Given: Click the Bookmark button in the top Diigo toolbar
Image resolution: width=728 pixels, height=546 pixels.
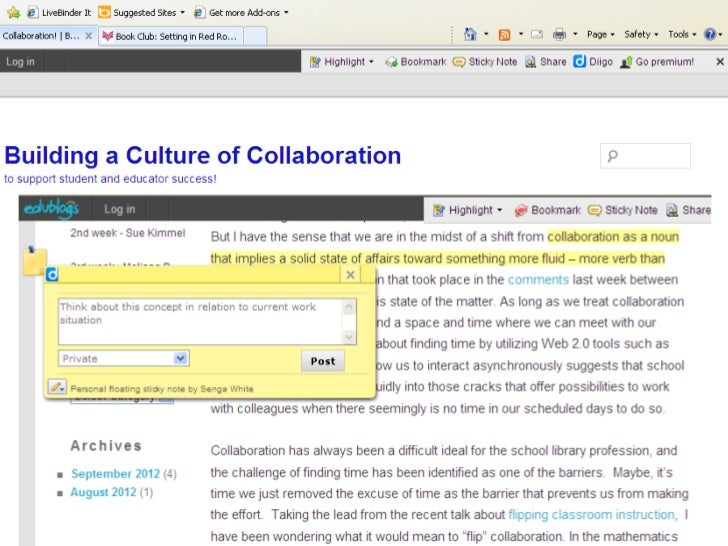Looking at the screenshot, I should click(x=416, y=61).
